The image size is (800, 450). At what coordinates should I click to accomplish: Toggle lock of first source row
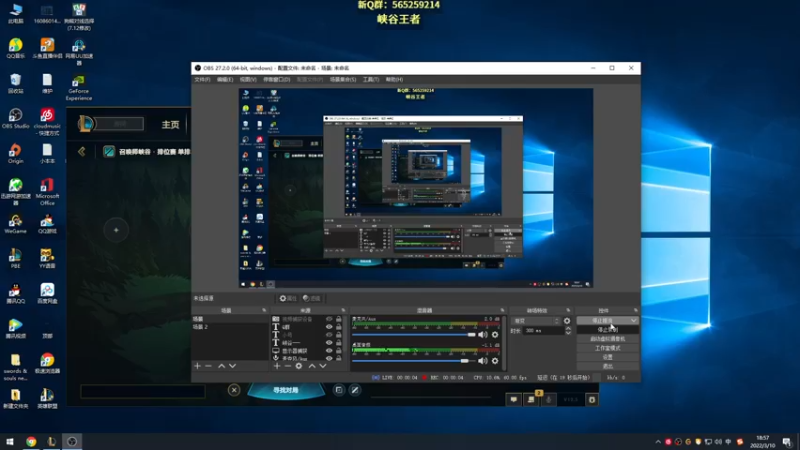click(338, 319)
